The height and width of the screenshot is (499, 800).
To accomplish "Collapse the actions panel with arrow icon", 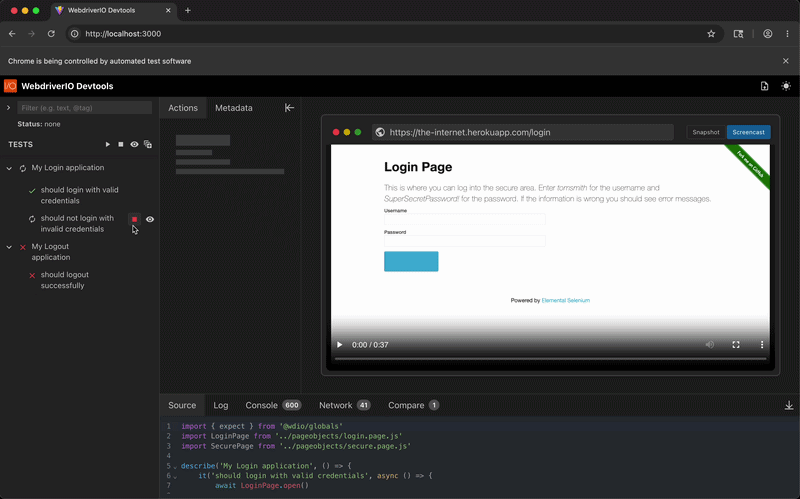I will [x=289, y=108].
